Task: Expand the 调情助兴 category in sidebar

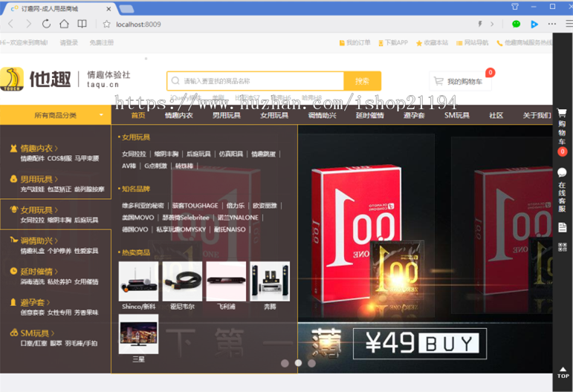Action: tap(39, 241)
